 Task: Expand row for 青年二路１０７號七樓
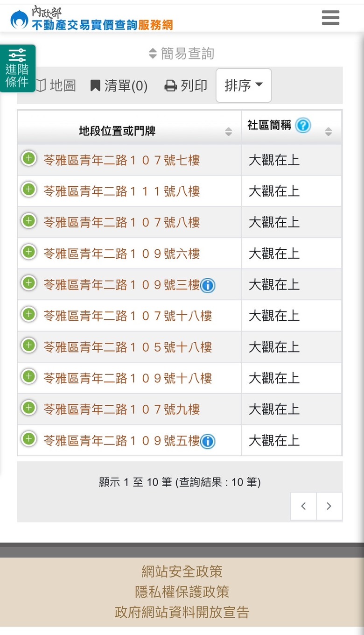[x=28, y=158]
